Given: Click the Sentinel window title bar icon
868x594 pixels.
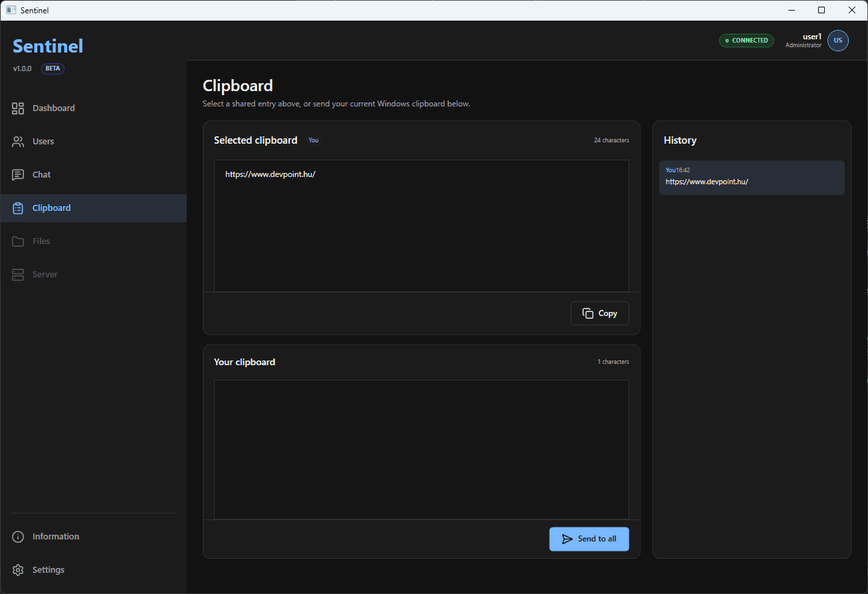Looking at the screenshot, I should click(x=11, y=10).
